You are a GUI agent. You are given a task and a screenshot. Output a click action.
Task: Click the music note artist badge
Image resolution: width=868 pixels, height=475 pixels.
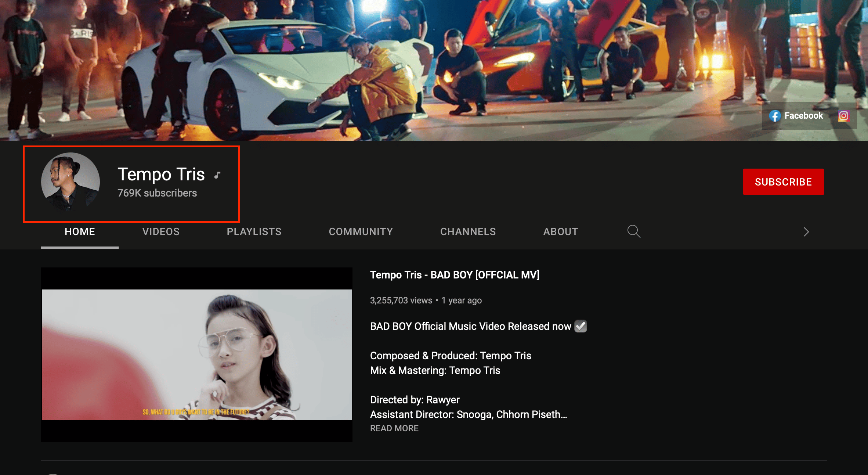(x=217, y=175)
